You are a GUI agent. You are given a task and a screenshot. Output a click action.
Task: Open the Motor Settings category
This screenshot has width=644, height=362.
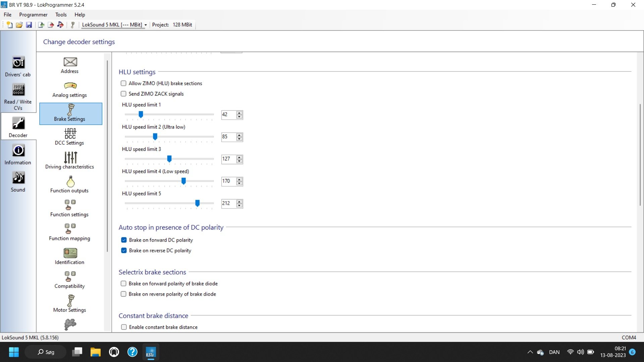point(70,304)
